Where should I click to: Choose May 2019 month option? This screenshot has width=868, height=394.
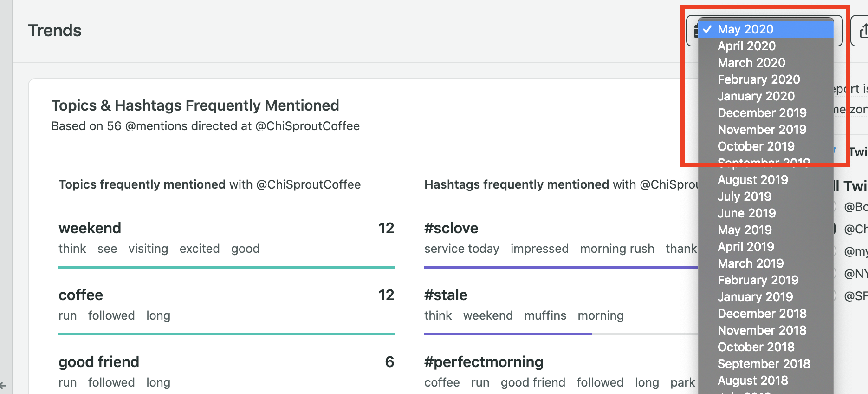745,230
